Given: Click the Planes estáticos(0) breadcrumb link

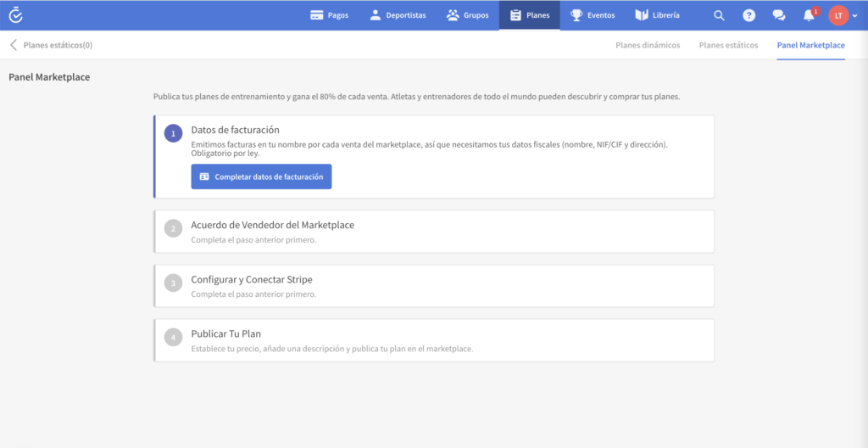Looking at the screenshot, I should [58, 45].
